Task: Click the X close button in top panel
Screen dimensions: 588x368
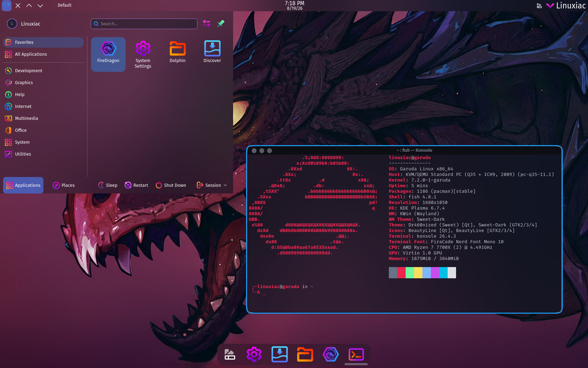Action: tap(18, 5)
